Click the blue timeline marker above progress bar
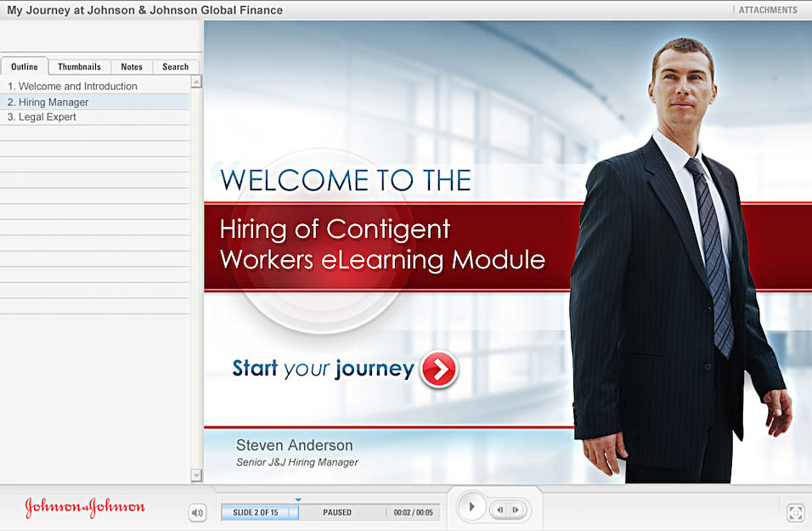The width and height of the screenshot is (812, 531). pos(298,500)
